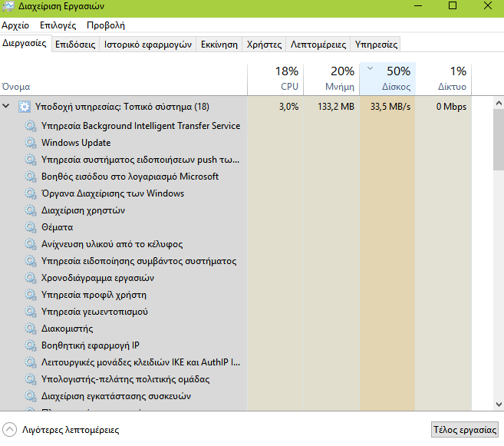
Task: Click gear icon beside Διακομιστής
Action: tap(31, 329)
